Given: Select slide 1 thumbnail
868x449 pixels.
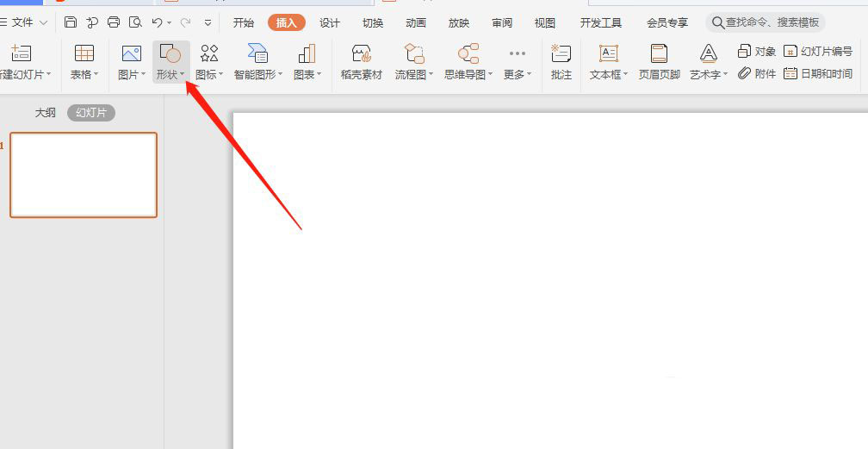Looking at the screenshot, I should pos(84,175).
